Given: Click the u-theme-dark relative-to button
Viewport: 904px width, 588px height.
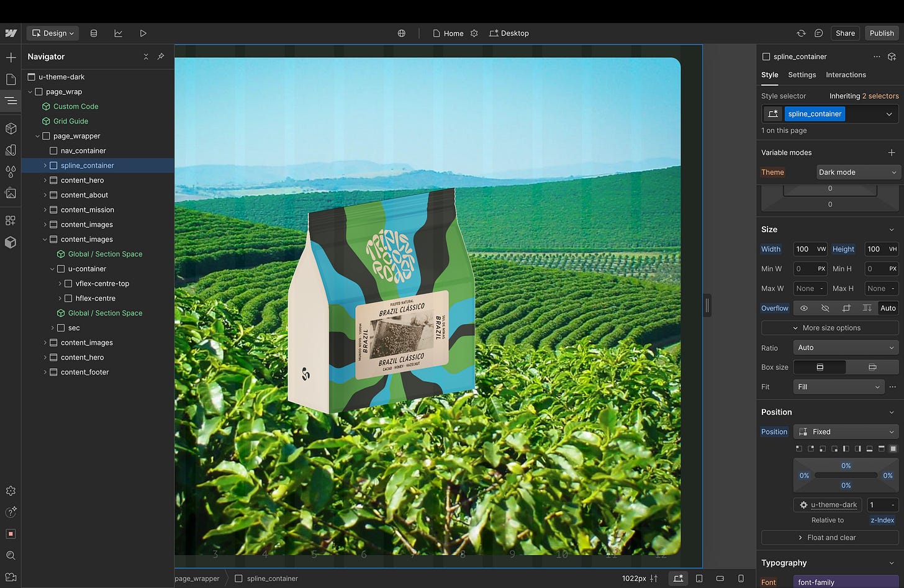Looking at the screenshot, I should (828, 505).
